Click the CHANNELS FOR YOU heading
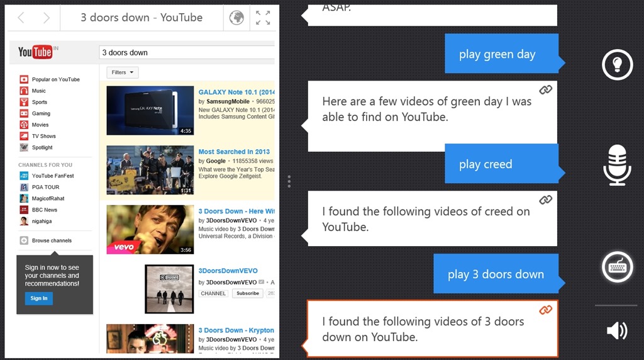Viewport: 644px width, 360px height. [45, 165]
